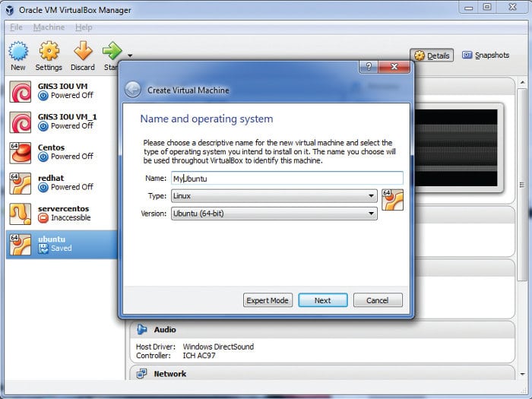The height and width of the screenshot is (399, 532).
Task: Click the Powered Off icon for redhat
Action: 43,187
